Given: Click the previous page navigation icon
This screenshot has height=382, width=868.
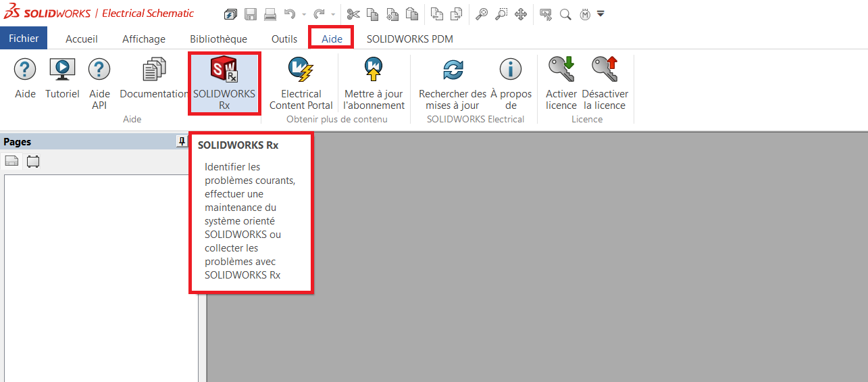Looking at the screenshot, I should [x=437, y=14].
